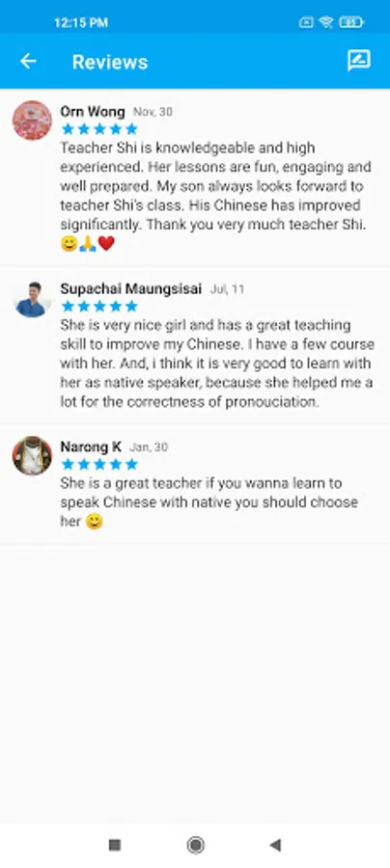Tap Orn Wong's profile avatar
Image resolution: width=390 pixels, height=868 pixels.
32,121
